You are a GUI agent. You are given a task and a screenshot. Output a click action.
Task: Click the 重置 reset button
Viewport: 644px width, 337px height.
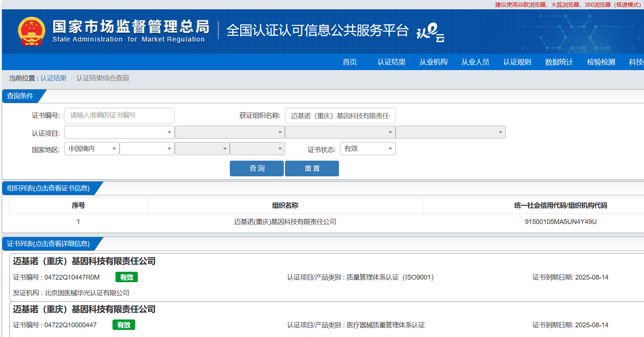pyautogui.click(x=312, y=168)
